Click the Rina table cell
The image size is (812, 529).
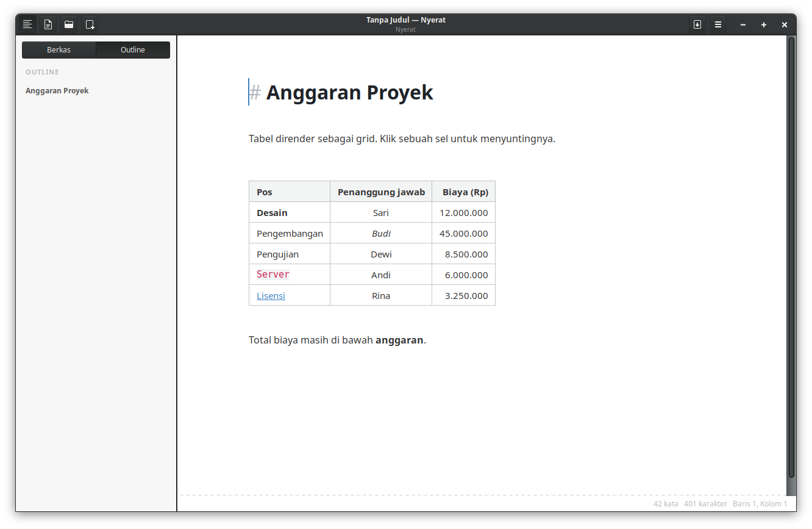tap(381, 295)
